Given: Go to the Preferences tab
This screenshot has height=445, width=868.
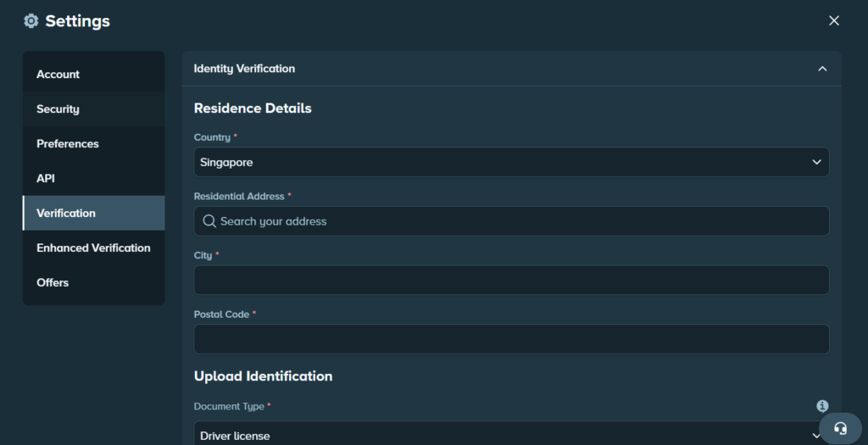Looking at the screenshot, I should [93, 144].
